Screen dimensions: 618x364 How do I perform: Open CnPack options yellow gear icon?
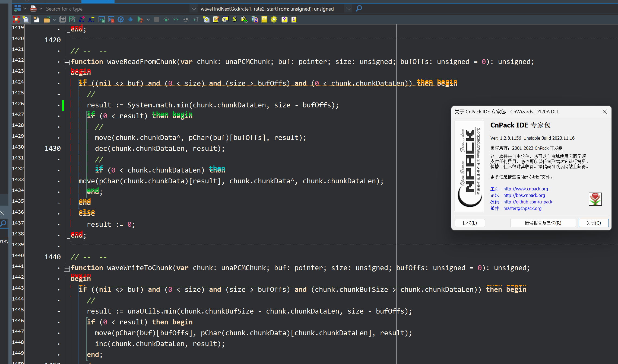click(x=274, y=19)
